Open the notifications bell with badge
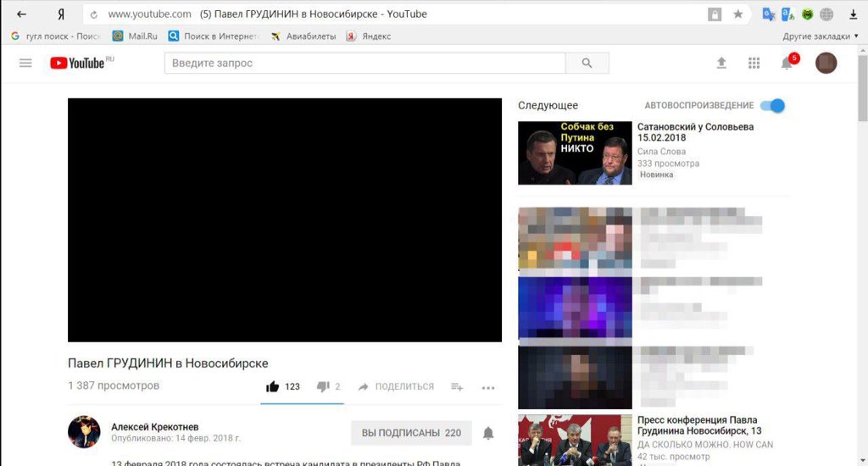Viewport: 868px width, 466px height. (787, 64)
